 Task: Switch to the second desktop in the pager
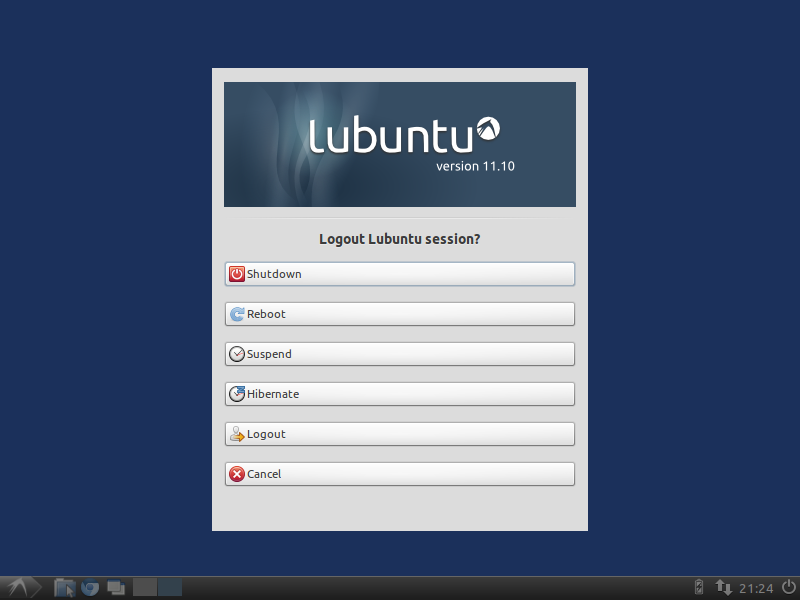tap(170, 587)
